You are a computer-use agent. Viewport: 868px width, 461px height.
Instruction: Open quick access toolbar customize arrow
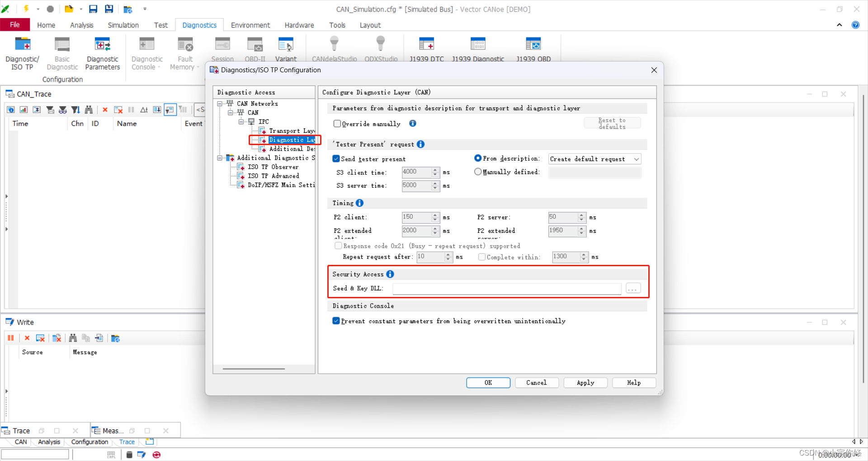(145, 9)
